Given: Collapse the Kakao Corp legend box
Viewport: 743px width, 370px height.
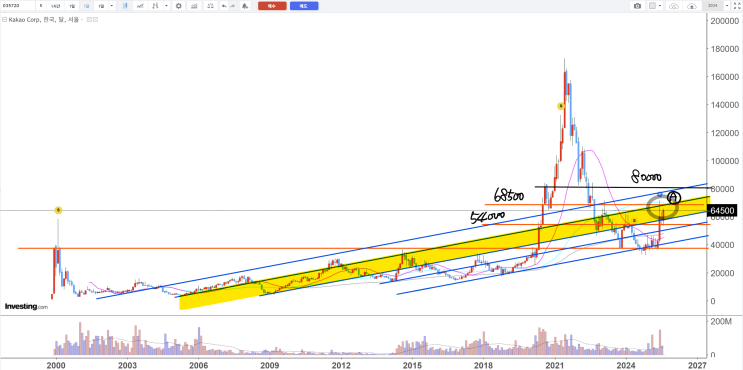Looking at the screenshot, I should click(x=4, y=19).
